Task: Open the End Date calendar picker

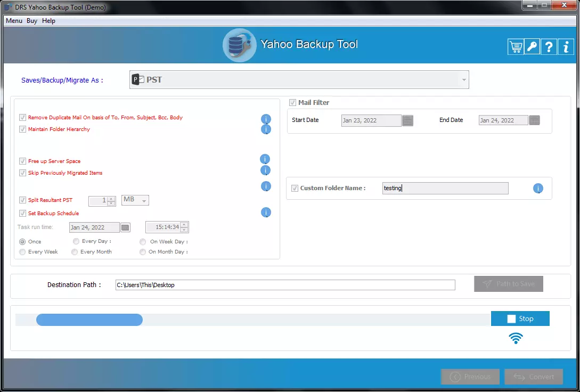Action: click(535, 120)
